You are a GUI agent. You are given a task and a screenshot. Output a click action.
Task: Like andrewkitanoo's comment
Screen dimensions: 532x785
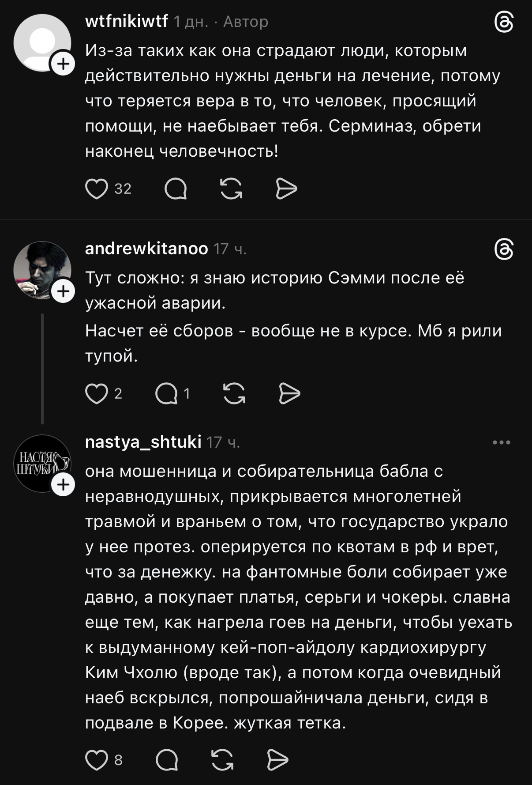[97, 393]
